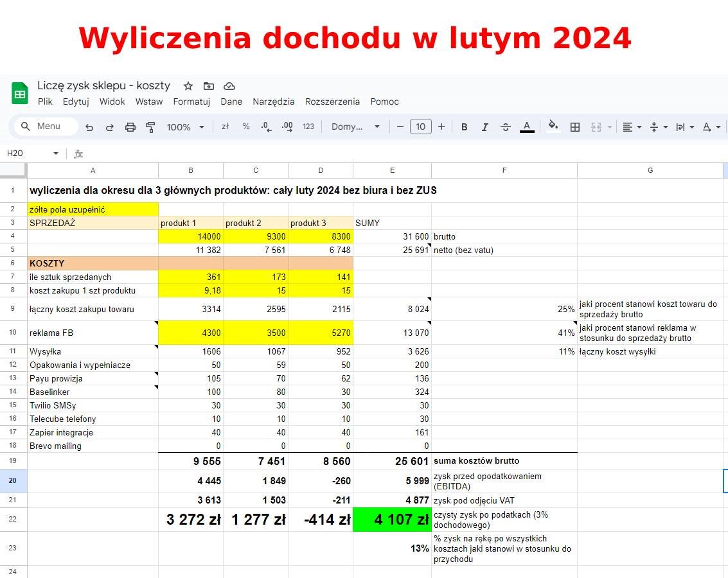This screenshot has width=728, height=578.
Task: Click the format as percent button
Action: pyautogui.click(x=245, y=127)
